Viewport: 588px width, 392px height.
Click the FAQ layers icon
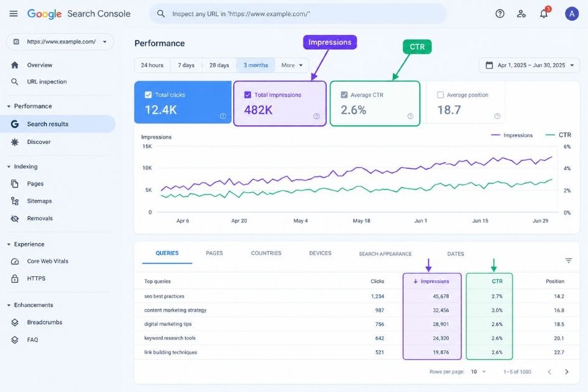tap(14, 340)
